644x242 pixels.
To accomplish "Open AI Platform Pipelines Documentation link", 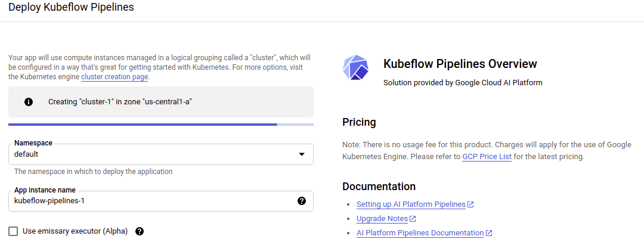I will pos(420,233).
